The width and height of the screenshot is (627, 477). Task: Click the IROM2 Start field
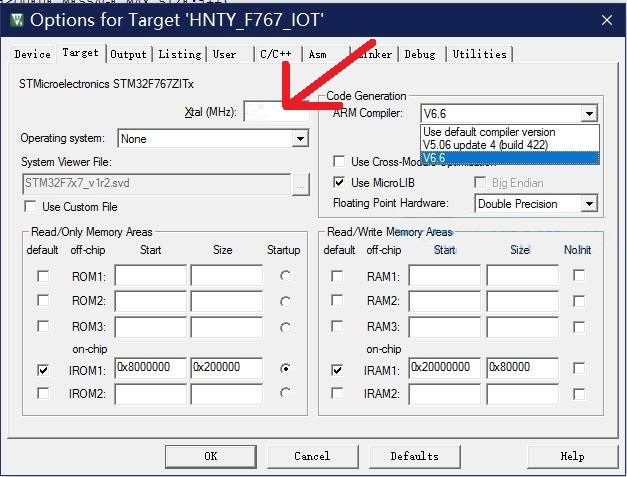[150, 394]
